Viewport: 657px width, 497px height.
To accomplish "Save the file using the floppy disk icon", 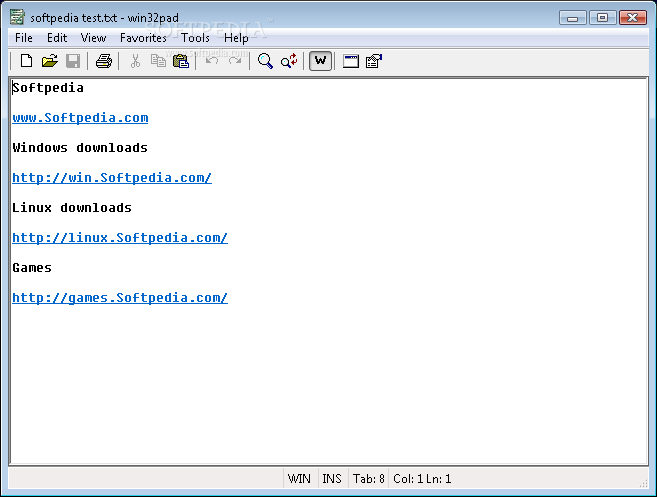I will pos(73,61).
